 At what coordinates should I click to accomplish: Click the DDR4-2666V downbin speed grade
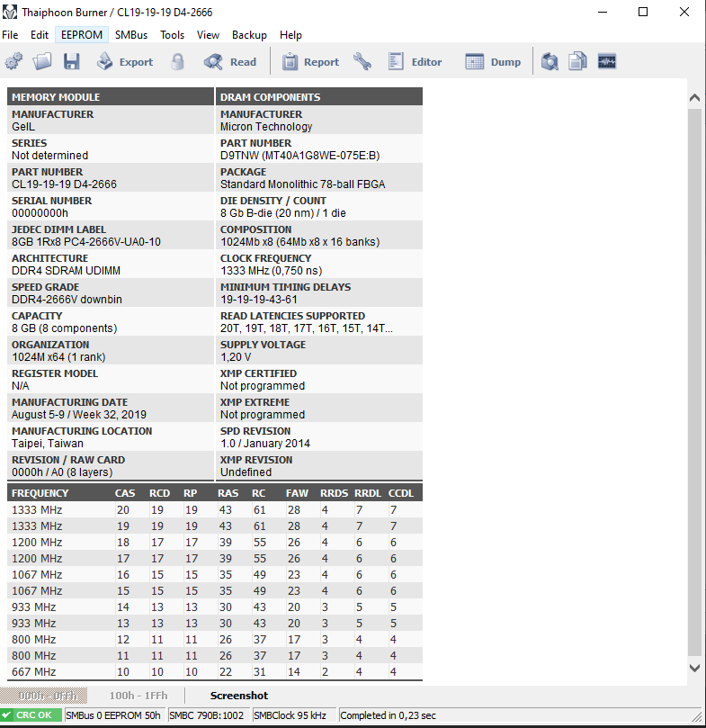point(67,300)
